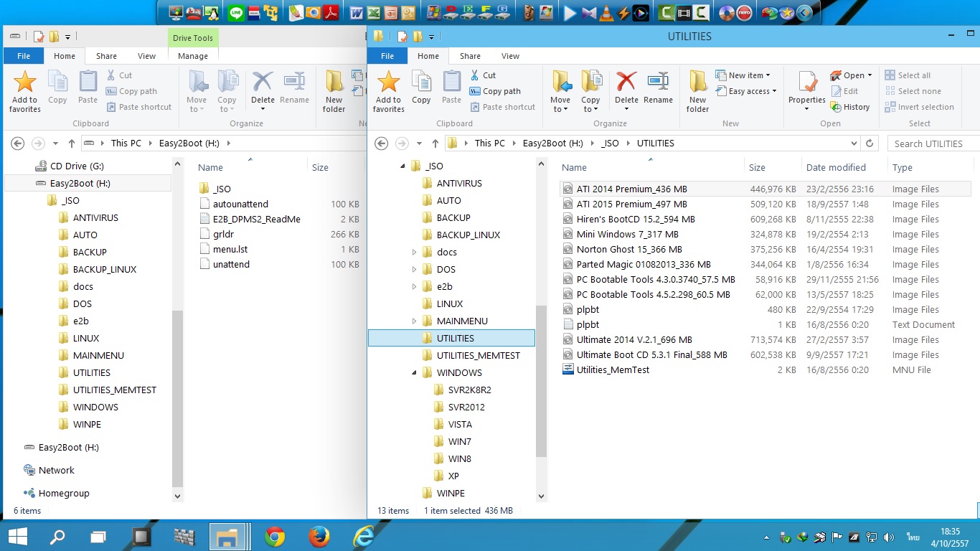The height and width of the screenshot is (551, 980).
Task: Rename the selected file in UTILITIES window
Action: pos(658,88)
